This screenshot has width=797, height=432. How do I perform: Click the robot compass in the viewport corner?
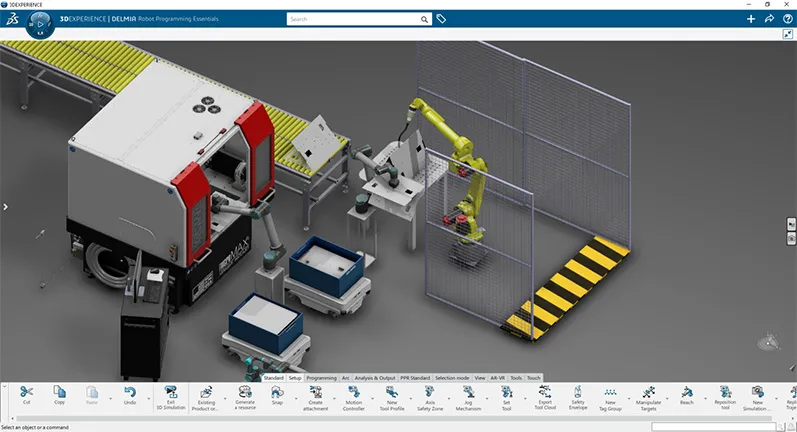point(769,343)
